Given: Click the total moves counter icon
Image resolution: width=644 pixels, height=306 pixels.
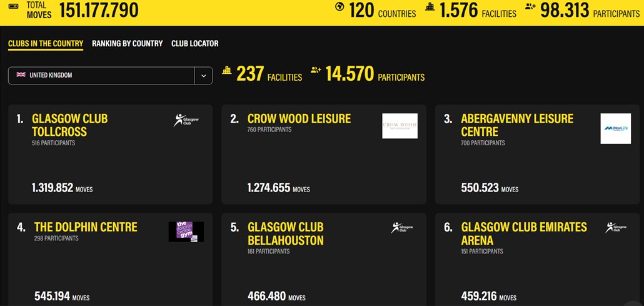Looking at the screenshot, I should tap(13, 6).
